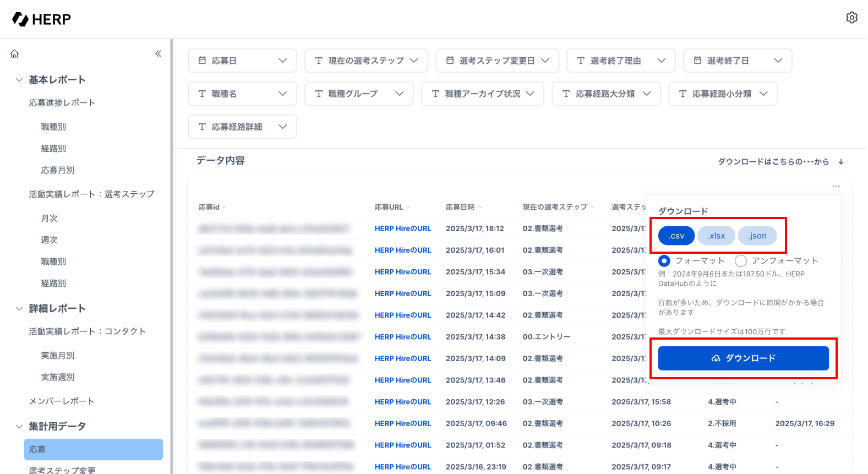868x474 pixels.
Task: Click the blue ダウンロード button
Action: 743,358
